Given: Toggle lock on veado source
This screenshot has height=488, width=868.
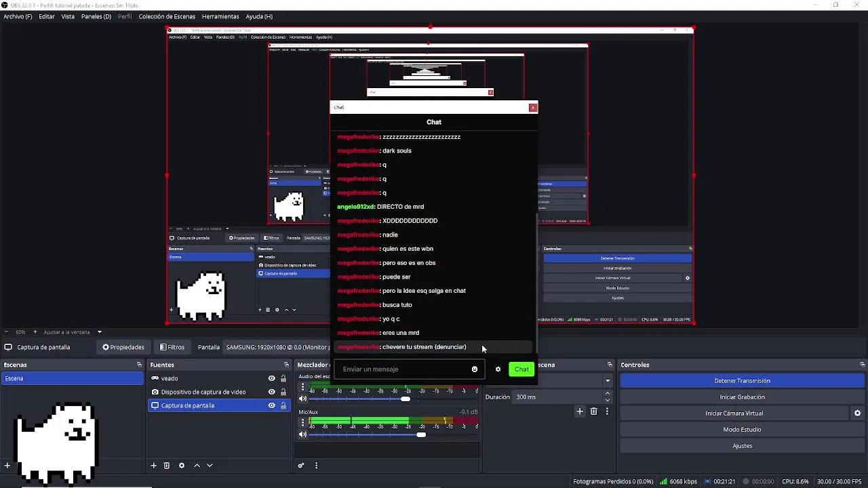Looking at the screenshot, I should coord(283,378).
